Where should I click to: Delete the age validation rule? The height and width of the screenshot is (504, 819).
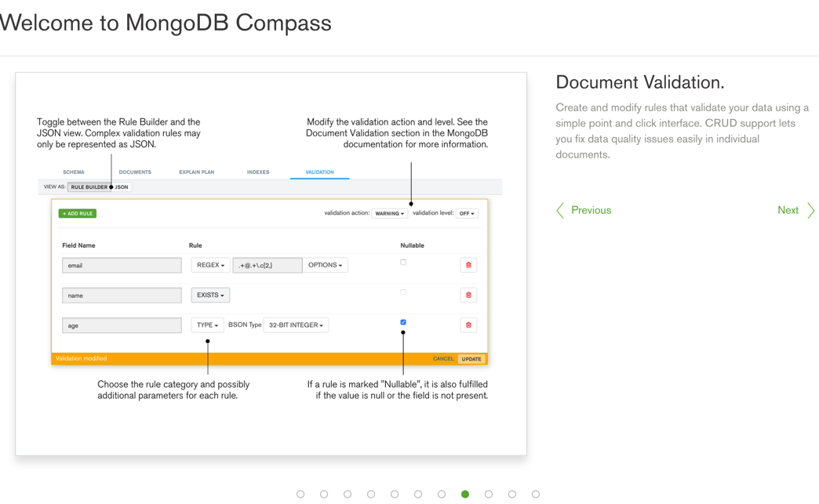468,325
